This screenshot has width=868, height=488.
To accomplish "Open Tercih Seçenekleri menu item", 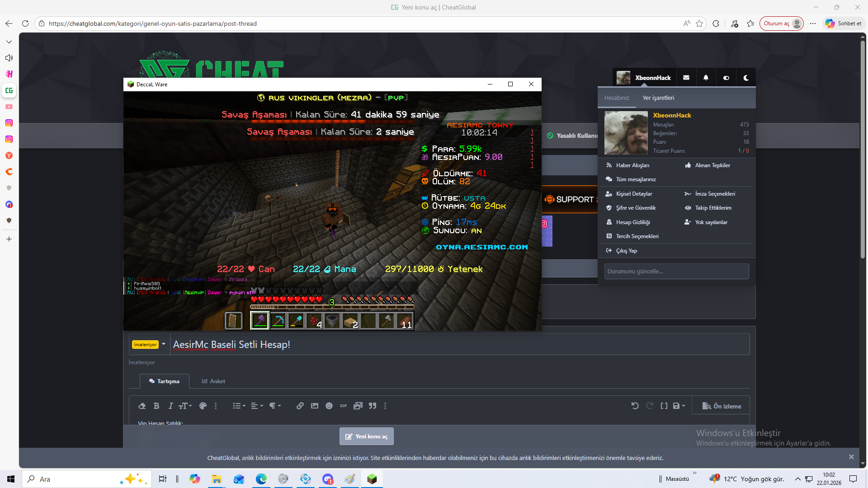I will (x=637, y=236).
